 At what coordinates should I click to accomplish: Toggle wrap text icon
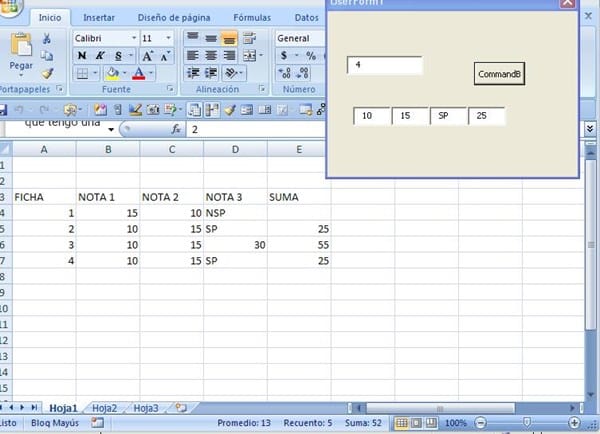click(249, 38)
